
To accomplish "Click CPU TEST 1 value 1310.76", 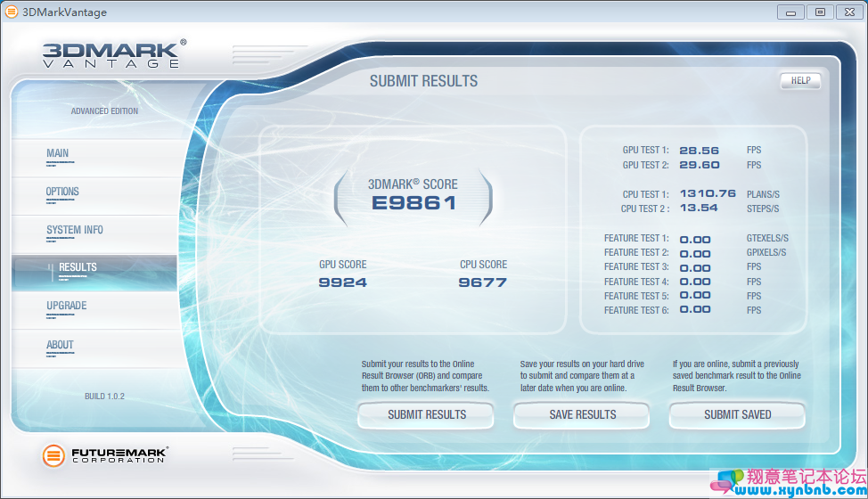I will [708, 193].
